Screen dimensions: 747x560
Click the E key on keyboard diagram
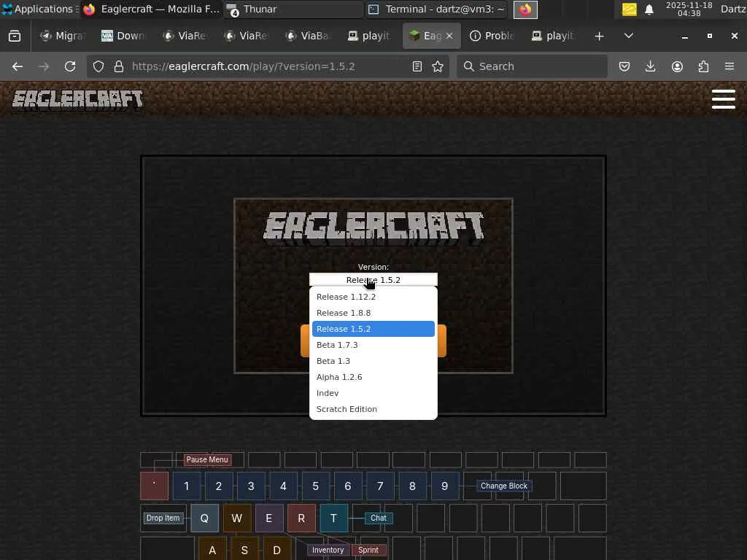[x=269, y=518]
